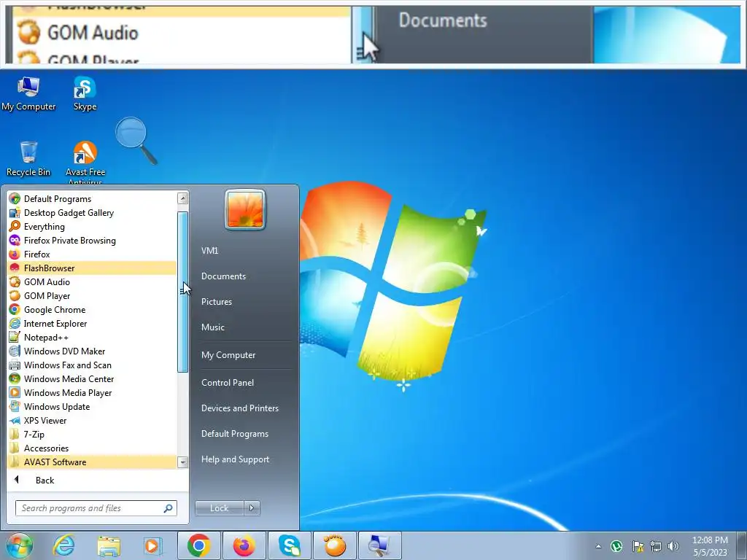Image resolution: width=747 pixels, height=560 pixels.
Task: Open Control Panel from the Start menu
Action: [x=228, y=382]
